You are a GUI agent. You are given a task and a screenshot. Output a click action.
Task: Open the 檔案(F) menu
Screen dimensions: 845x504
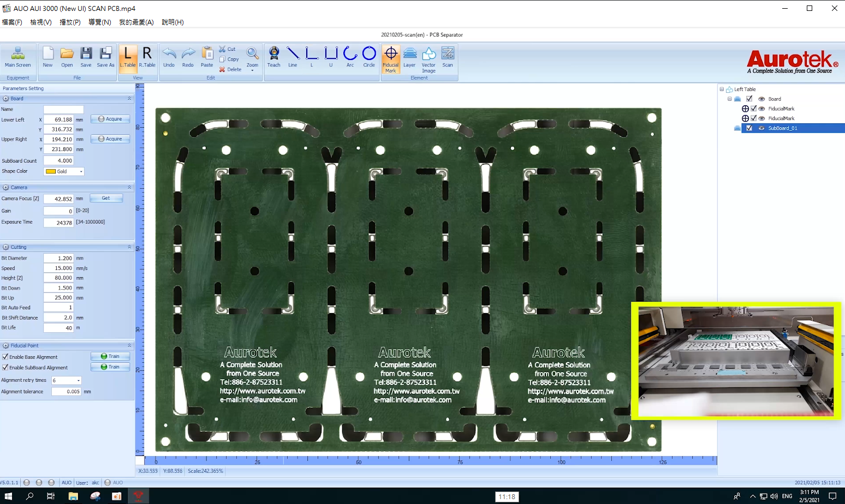(11, 22)
